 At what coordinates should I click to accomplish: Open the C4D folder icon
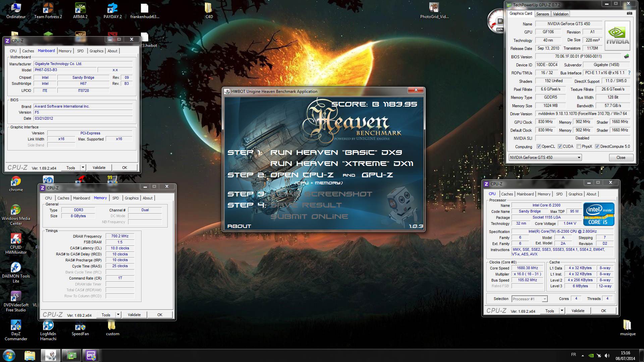tap(209, 10)
